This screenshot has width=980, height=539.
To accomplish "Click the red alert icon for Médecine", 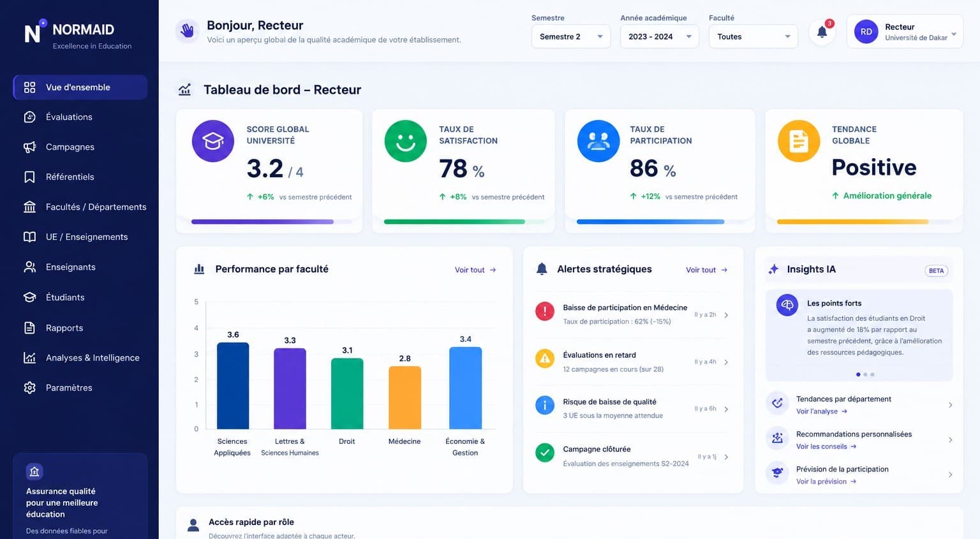I will [544, 311].
